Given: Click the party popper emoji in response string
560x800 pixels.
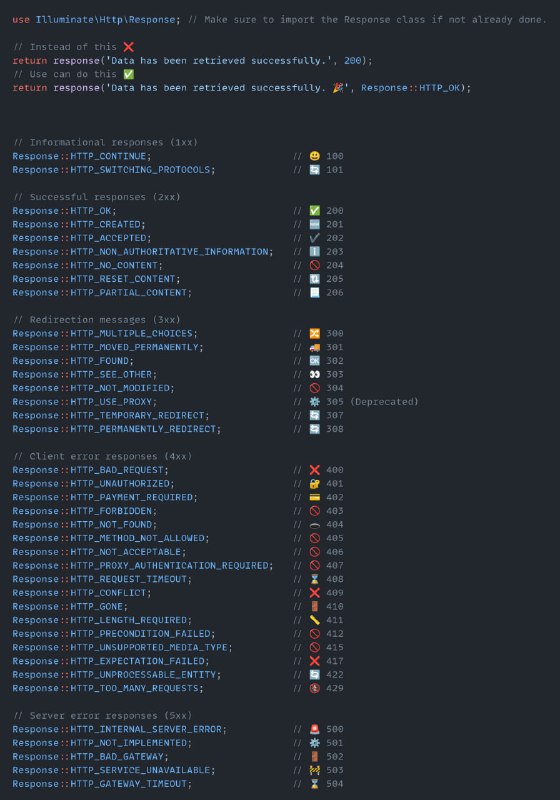Looking at the screenshot, I should pyautogui.click(x=338, y=88).
